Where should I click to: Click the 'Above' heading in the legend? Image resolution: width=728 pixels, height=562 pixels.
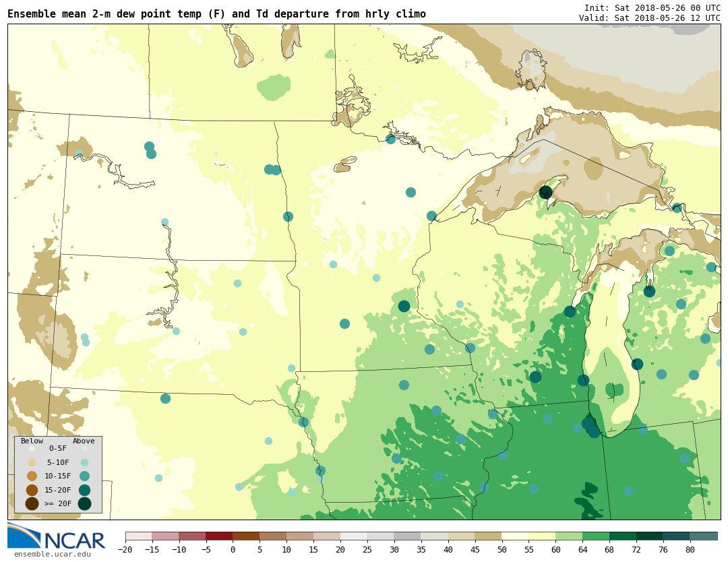point(84,441)
